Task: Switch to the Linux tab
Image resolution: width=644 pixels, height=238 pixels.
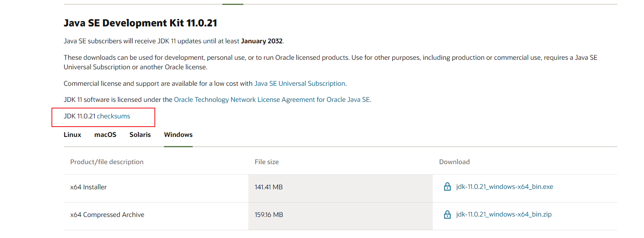Action: pos(72,135)
